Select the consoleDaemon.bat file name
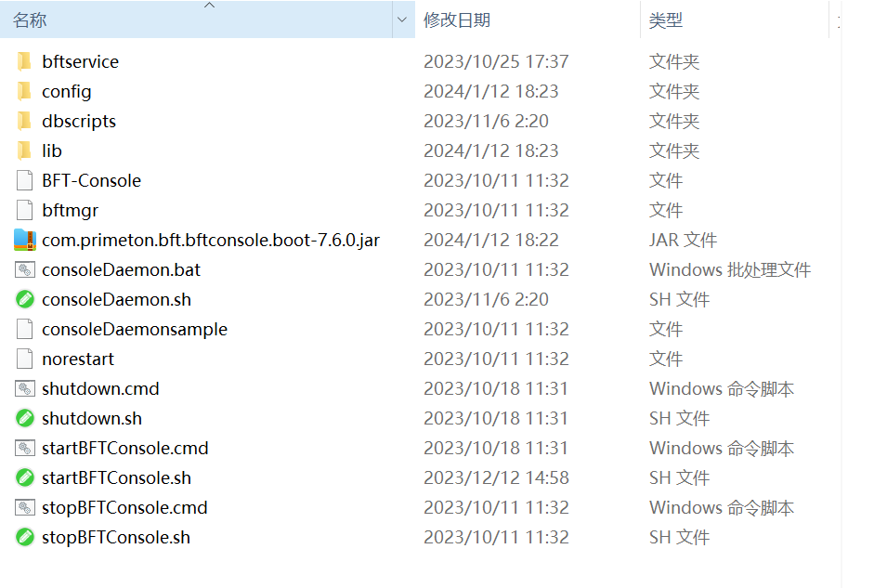Viewport: 887px width, 588px height. (x=121, y=269)
